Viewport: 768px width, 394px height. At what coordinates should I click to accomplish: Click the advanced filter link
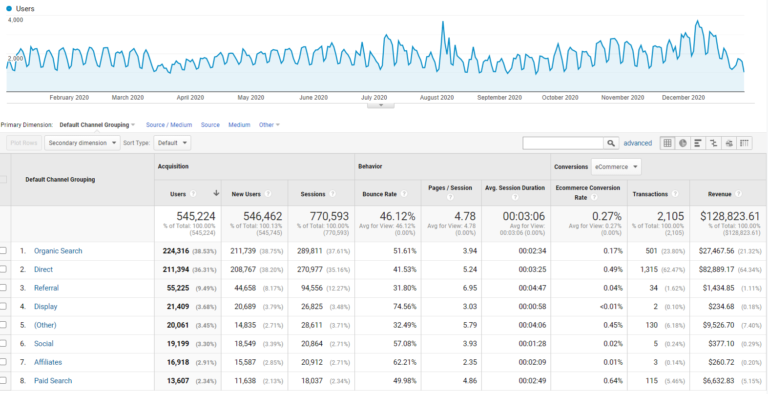pyautogui.click(x=638, y=143)
